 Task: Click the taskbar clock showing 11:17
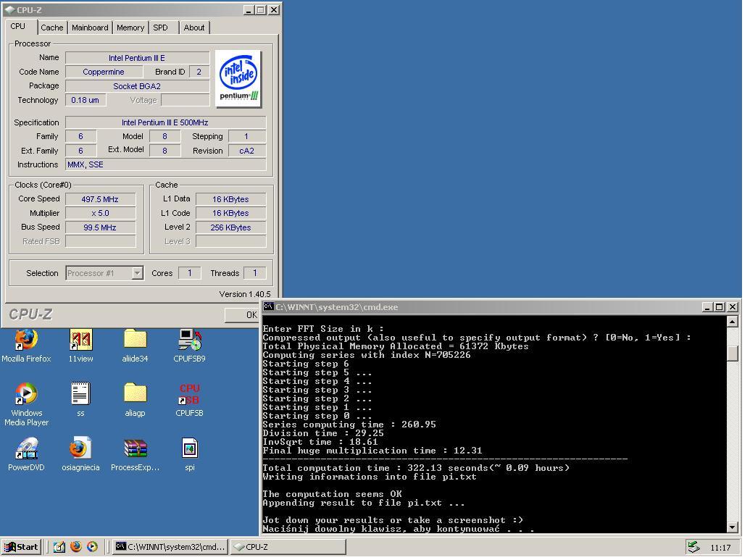click(x=720, y=548)
